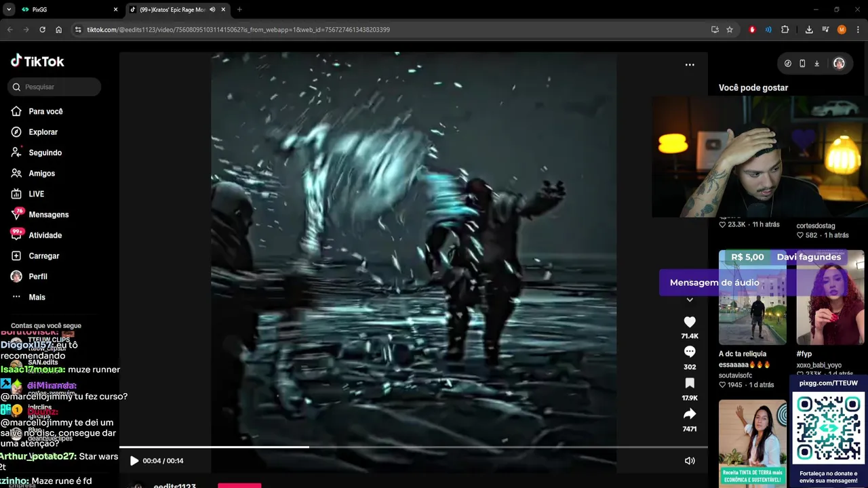Go to the Explorar page
The width and height of the screenshot is (868, 488).
(35, 132)
